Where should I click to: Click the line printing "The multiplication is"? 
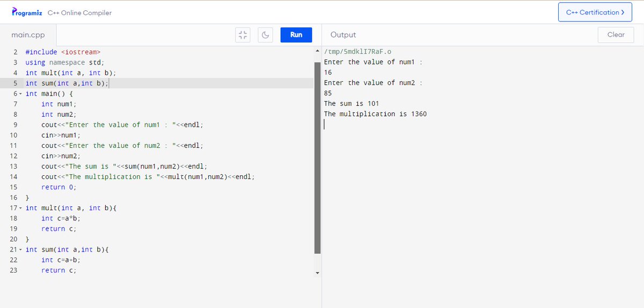[x=148, y=177]
